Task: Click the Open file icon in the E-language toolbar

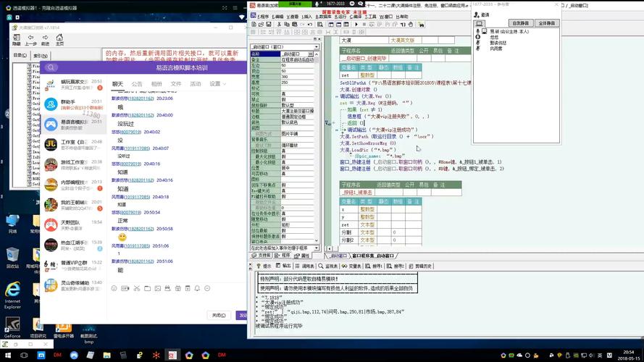Action: pos(262,24)
